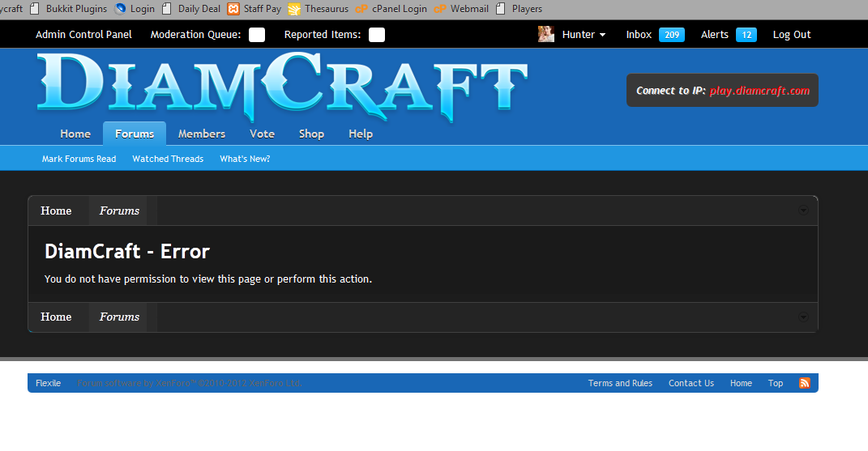Open the Admin Control Panel link
The height and width of the screenshot is (451, 868).
[x=84, y=35]
